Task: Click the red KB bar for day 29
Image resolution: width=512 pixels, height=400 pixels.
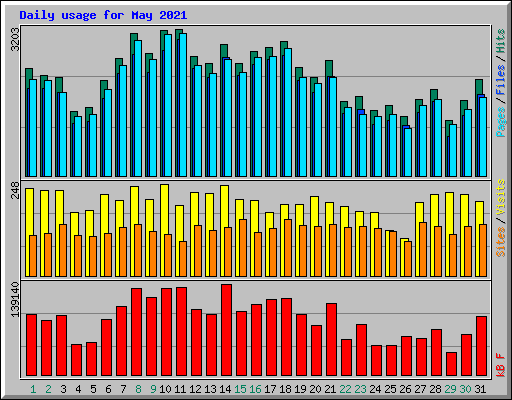Action: point(452,364)
